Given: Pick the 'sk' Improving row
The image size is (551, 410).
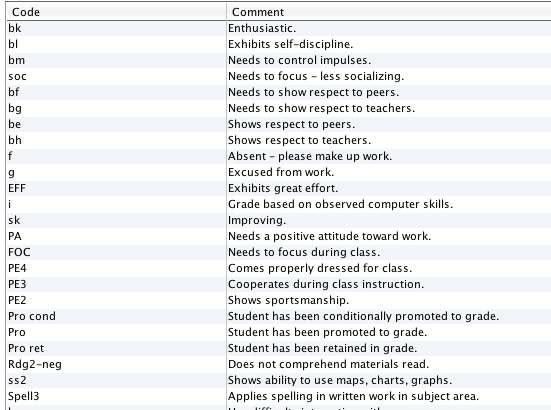Looking at the screenshot, I should [279, 220].
